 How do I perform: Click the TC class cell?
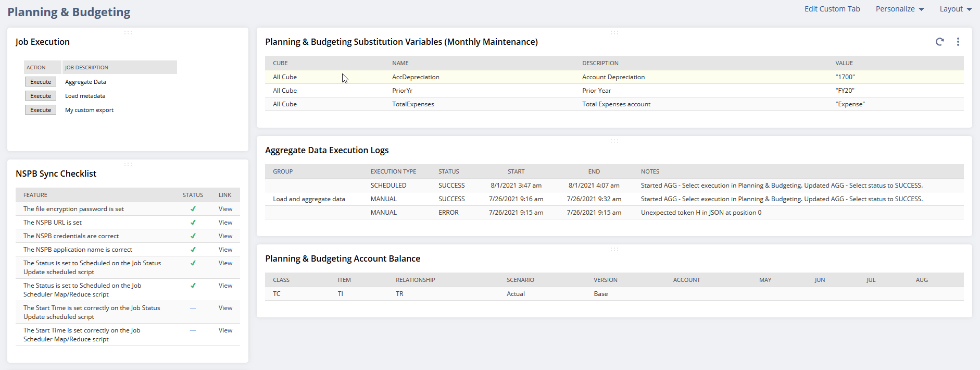tap(277, 294)
